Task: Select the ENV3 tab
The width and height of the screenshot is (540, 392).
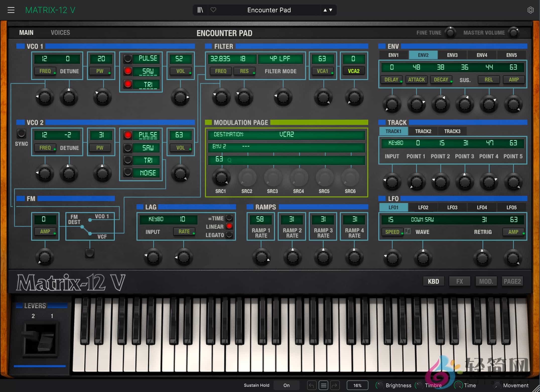Action: click(x=452, y=55)
